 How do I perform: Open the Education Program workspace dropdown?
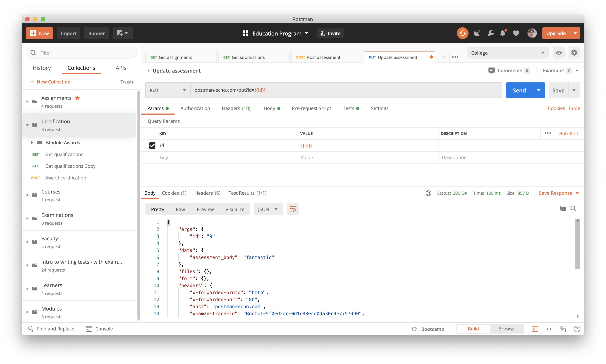275,33
